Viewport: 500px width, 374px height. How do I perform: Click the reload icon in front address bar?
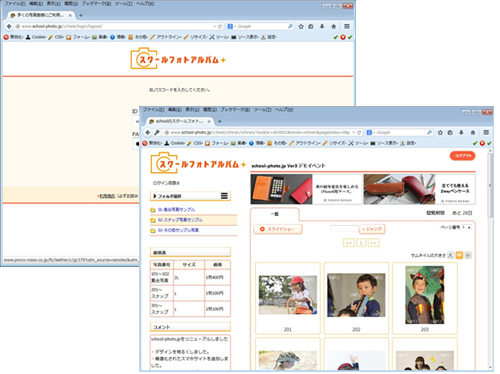359,133
